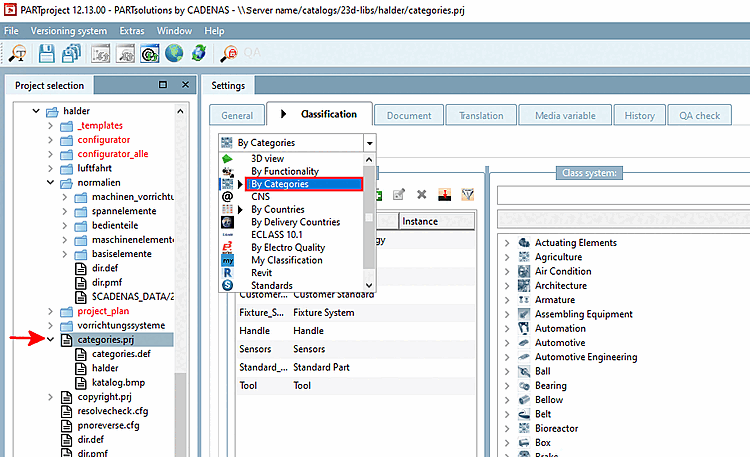Click the Automation class icon
The width and height of the screenshot is (750, 457).
point(524,328)
